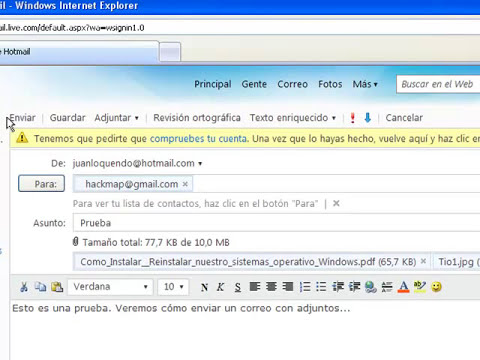The image size is (480, 360).
Task: Decrease paragraph indent
Action: (x=338, y=287)
